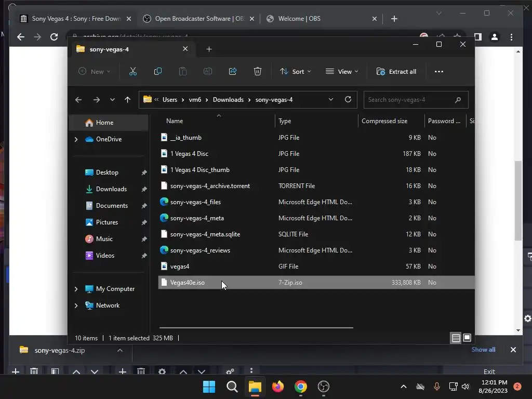Screen dimensions: 532x399
Task: Select the sony-vegas-4_meta HTML document
Action: 316,218
